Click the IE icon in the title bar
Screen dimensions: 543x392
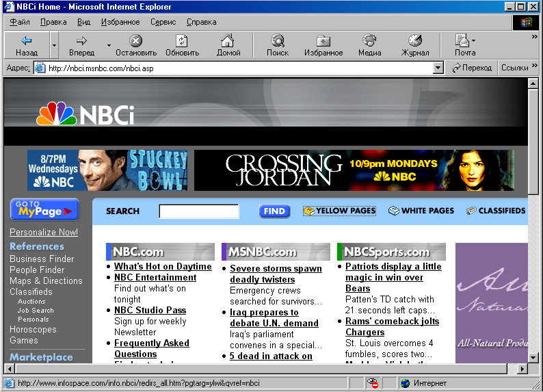9,7
